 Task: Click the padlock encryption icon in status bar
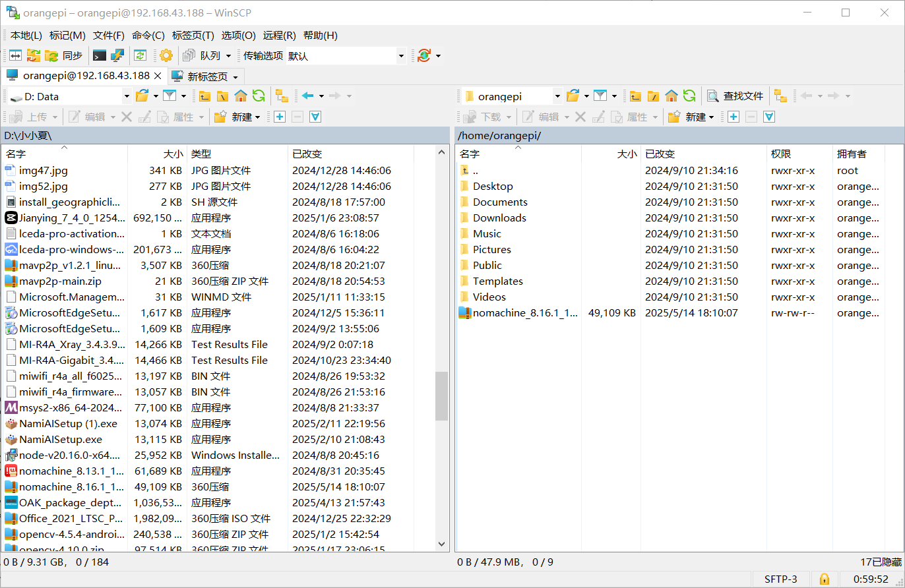click(x=824, y=579)
